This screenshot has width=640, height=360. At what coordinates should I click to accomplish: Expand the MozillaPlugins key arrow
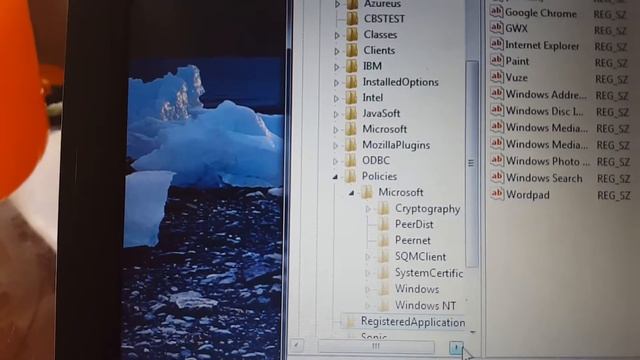(x=336, y=146)
